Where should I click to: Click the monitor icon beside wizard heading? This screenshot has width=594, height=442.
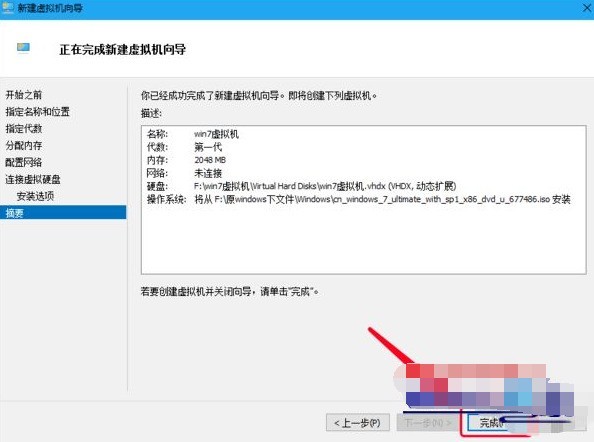coord(23,48)
